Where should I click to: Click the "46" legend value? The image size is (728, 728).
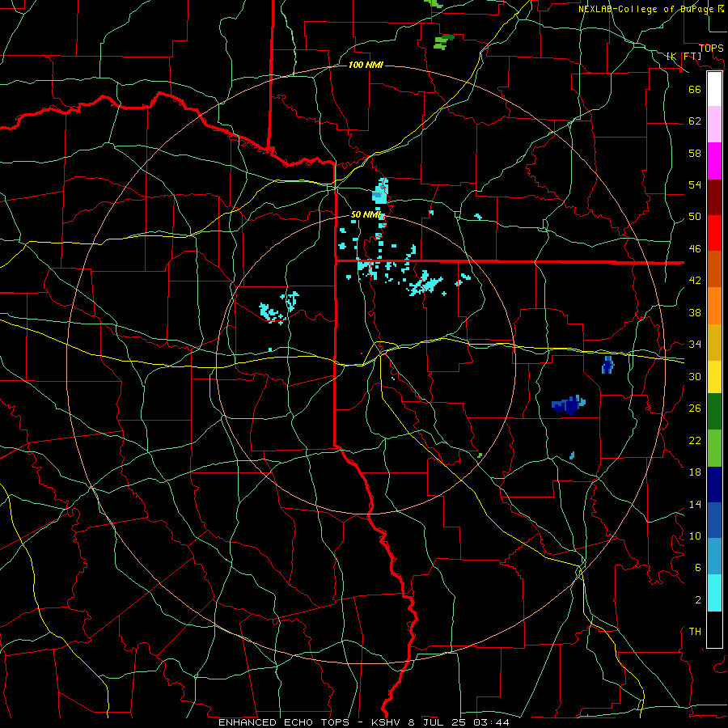click(x=695, y=249)
